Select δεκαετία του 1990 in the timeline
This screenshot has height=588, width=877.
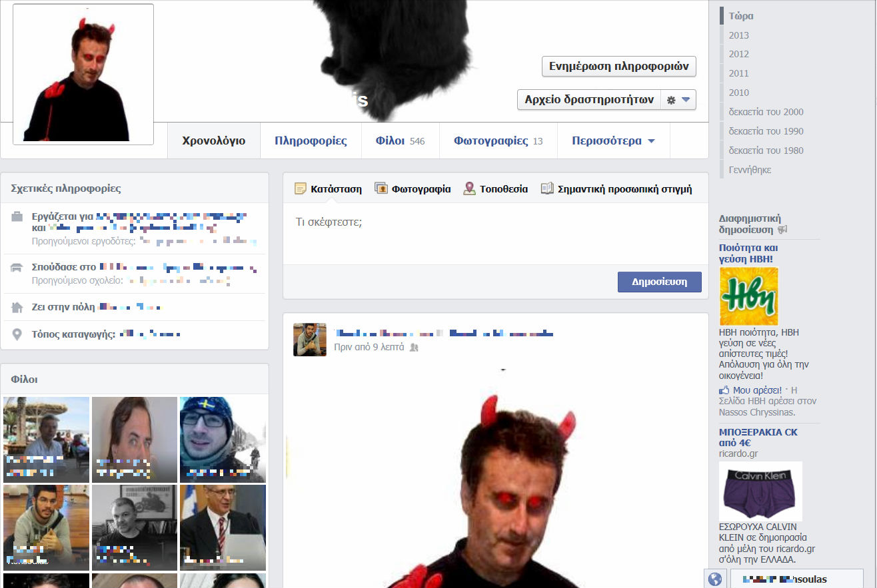766,131
